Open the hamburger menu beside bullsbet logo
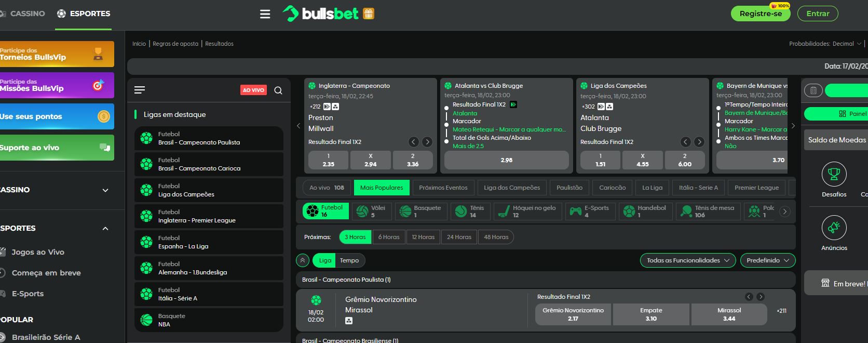868x343 pixels. (265, 14)
